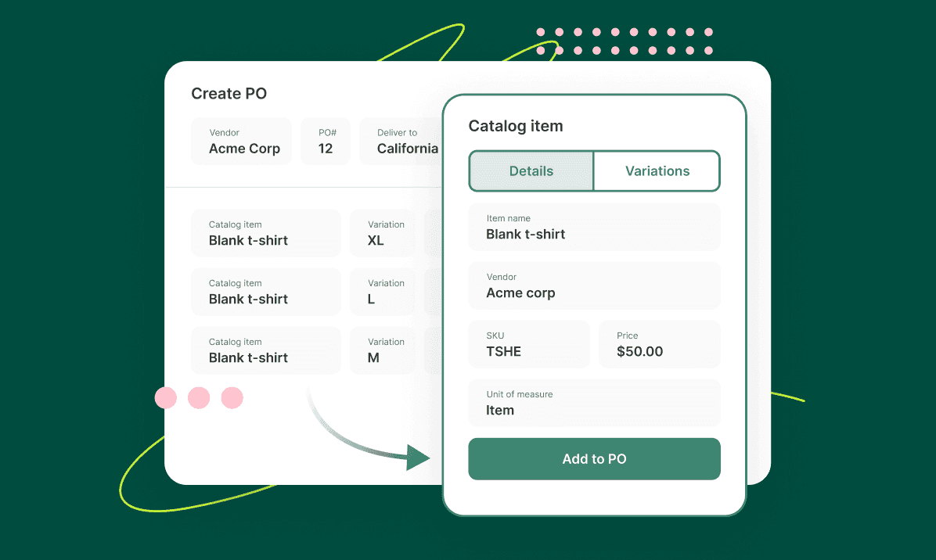Image resolution: width=936 pixels, height=560 pixels.
Task: Click the Catalog item panel title
Action: [515, 125]
